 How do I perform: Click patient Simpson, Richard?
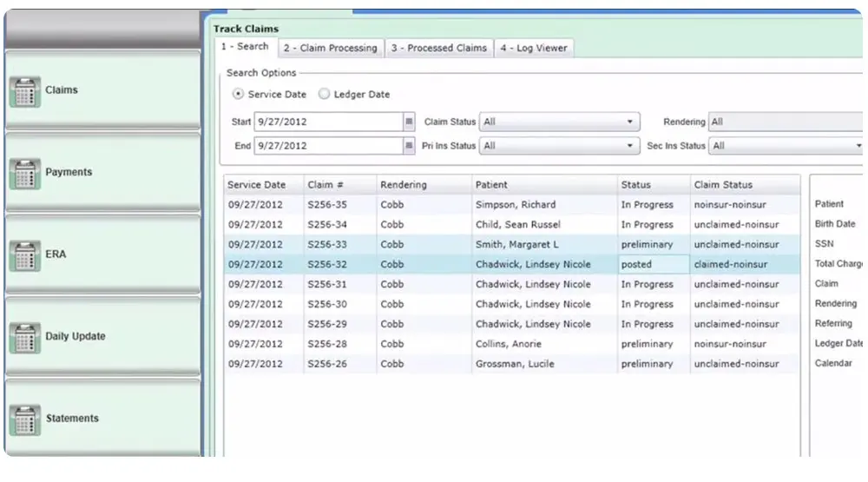pyautogui.click(x=516, y=204)
